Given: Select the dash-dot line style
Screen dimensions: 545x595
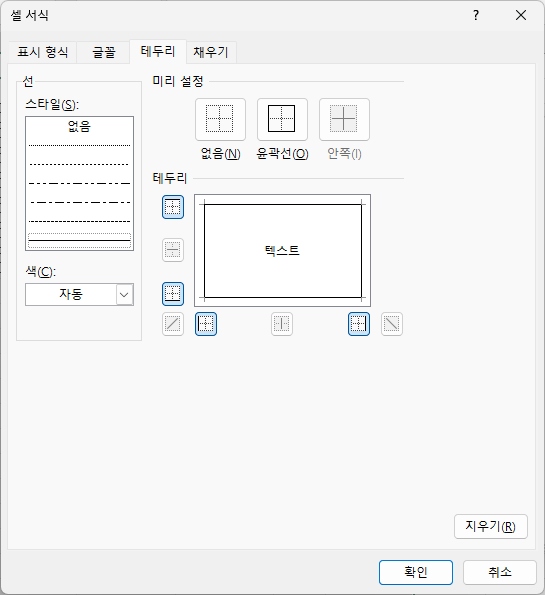Looking at the screenshot, I should coord(79,202).
